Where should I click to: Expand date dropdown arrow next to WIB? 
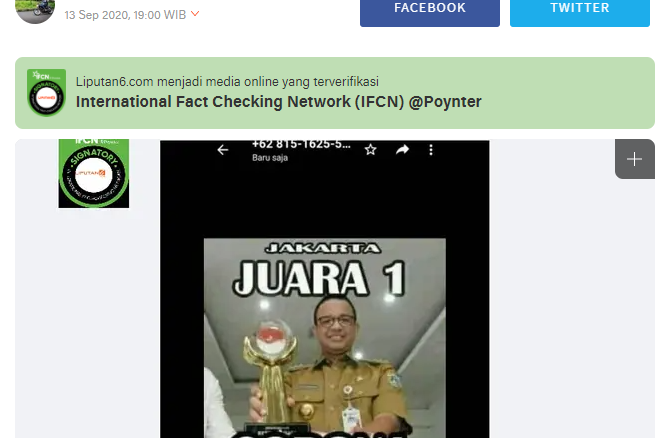pyautogui.click(x=195, y=14)
